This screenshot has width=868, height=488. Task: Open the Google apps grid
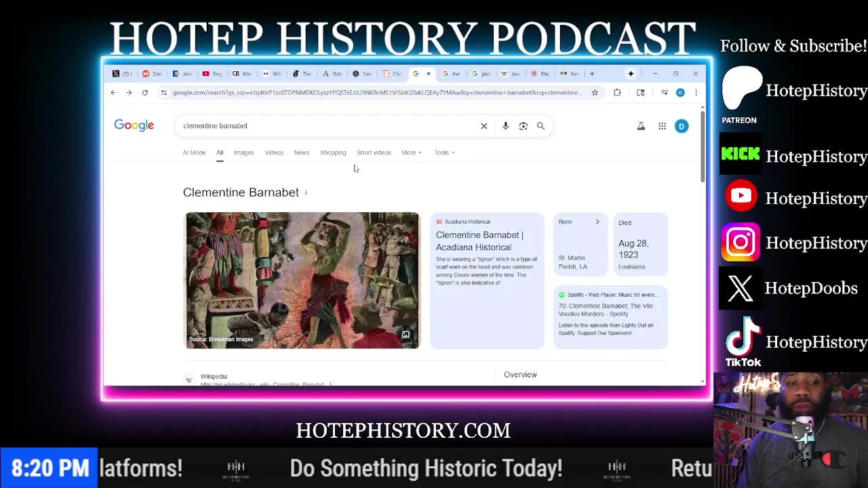662,126
